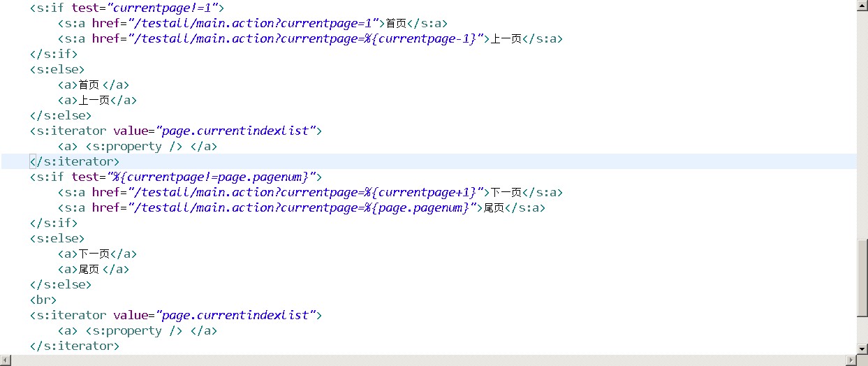868x366 pixels.
Task: Click the plain <a>尾页 </a> line
Action: (94, 269)
